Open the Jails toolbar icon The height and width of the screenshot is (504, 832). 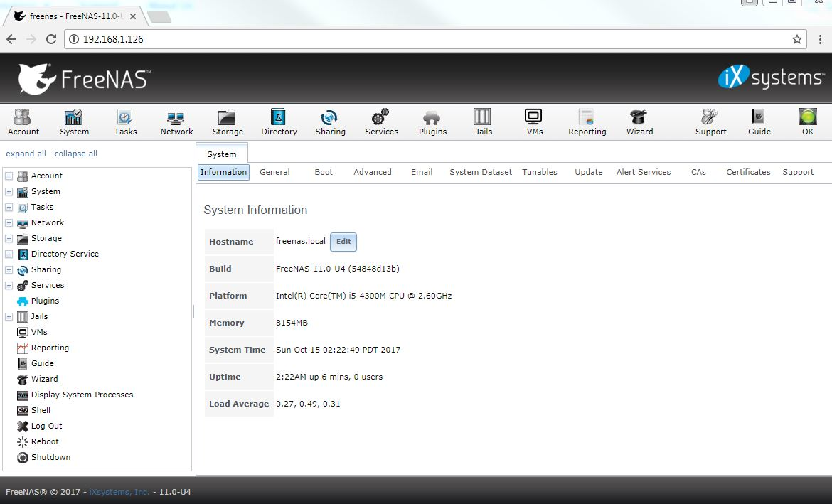(483, 122)
